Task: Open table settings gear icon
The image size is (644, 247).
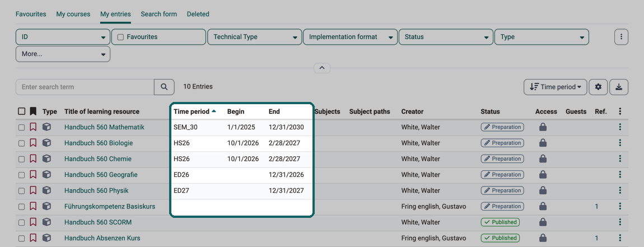Action: 599,87
